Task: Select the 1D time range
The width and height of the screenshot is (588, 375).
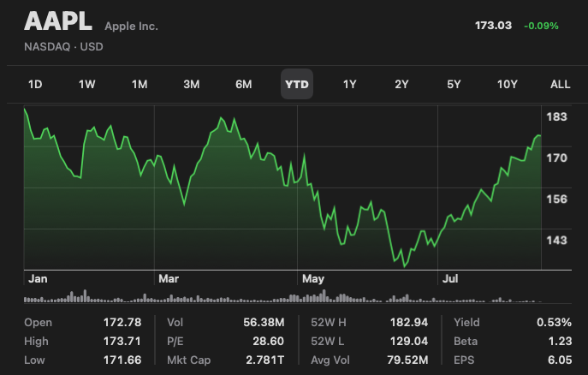Action: pyautogui.click(x=35, y=85)
